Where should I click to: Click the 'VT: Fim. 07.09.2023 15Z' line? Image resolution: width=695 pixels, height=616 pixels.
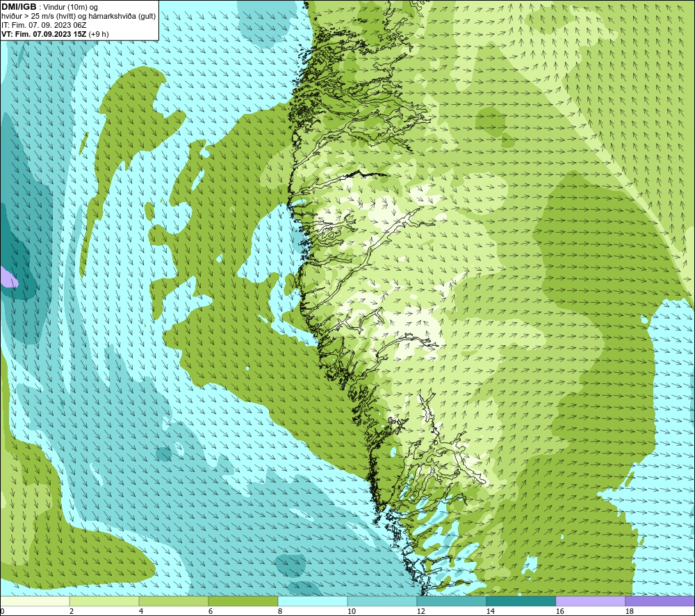click(44, 34)
